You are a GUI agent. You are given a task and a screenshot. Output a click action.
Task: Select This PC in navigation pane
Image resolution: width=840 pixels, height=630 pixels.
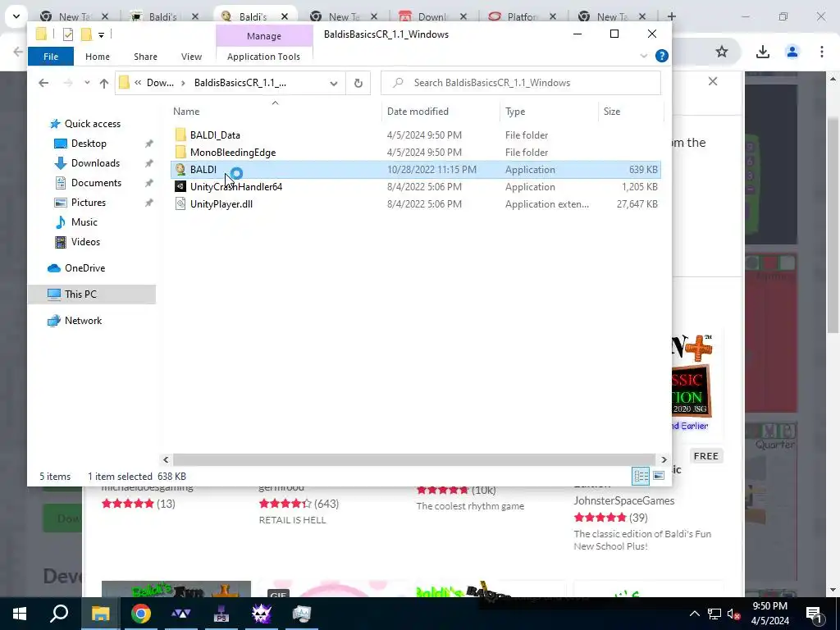click(x=92, y=294)
